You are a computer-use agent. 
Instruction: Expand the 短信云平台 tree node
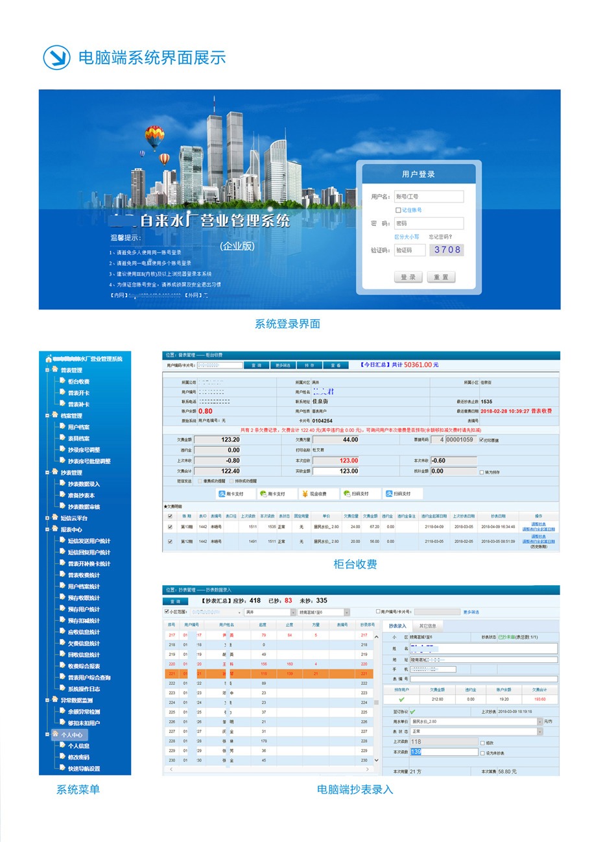47,518
